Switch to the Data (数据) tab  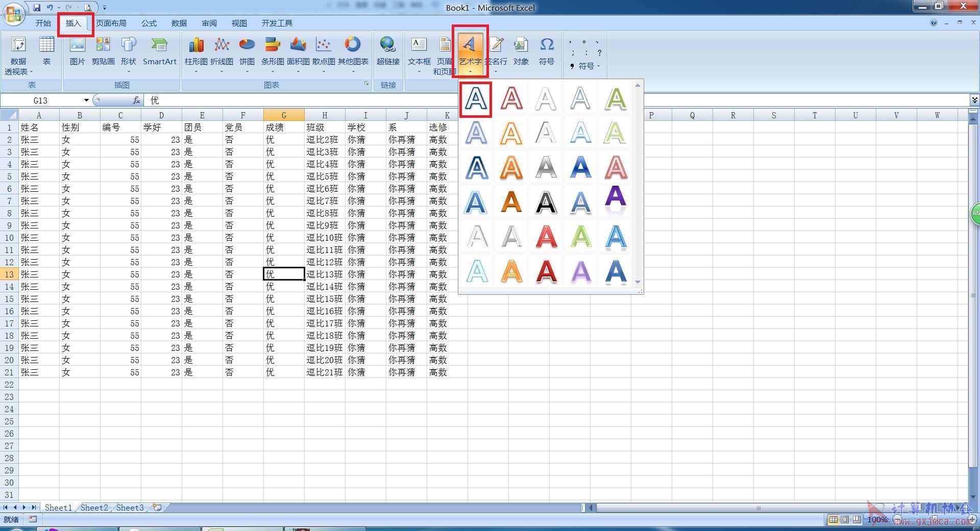(179, 23)
